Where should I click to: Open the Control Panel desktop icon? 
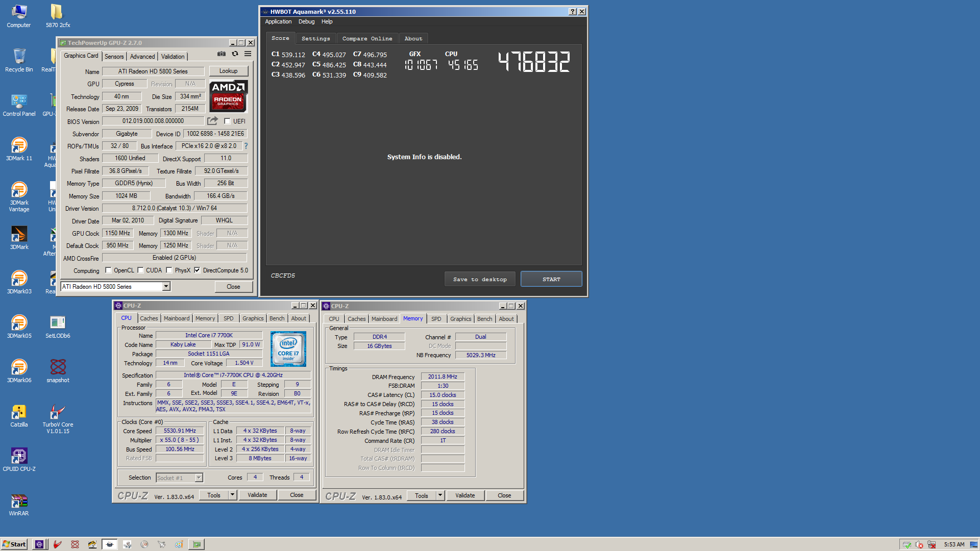tap(19, 105)
